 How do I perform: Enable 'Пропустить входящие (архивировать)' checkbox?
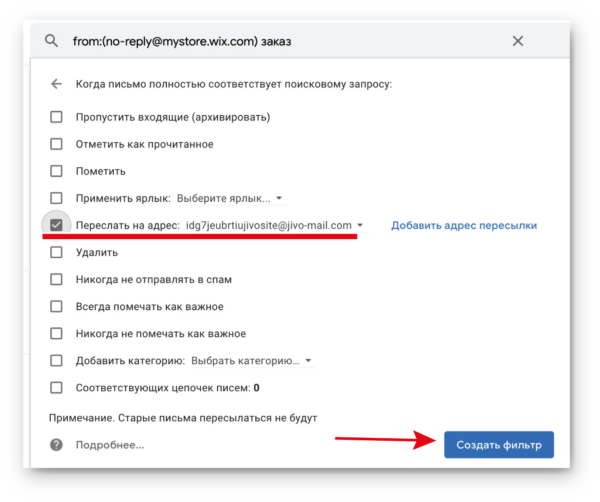[x=56, y=117]
